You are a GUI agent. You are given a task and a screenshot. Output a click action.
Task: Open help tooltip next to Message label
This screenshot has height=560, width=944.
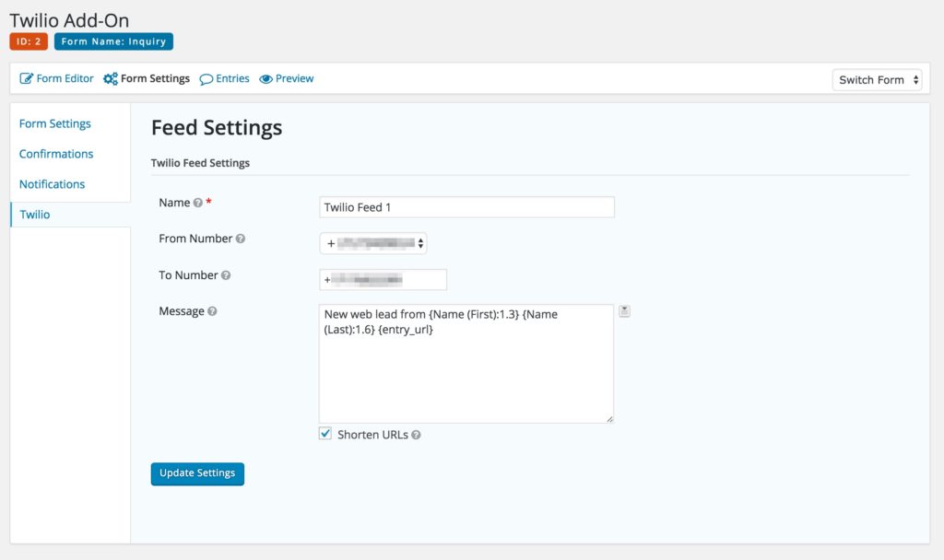coord(212,311)
